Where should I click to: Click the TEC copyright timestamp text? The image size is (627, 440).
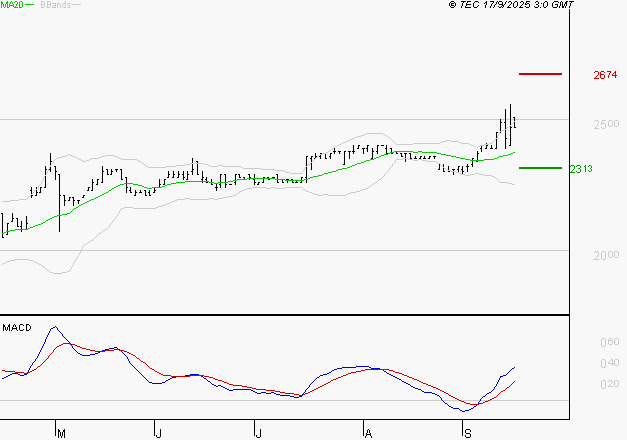[x=511, y=5]
